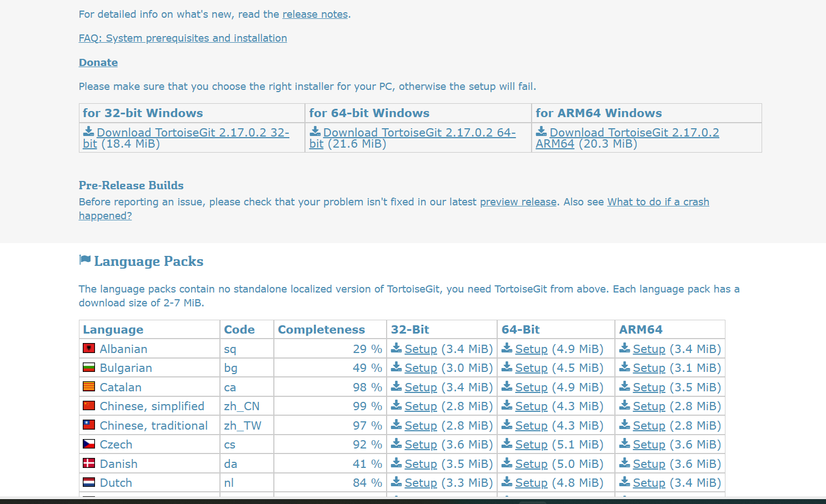The height and width of the screenshot is (504, 826).
Task: Download Catalan 64-Bit Setup language pack
Action: [x=531, y=387]
